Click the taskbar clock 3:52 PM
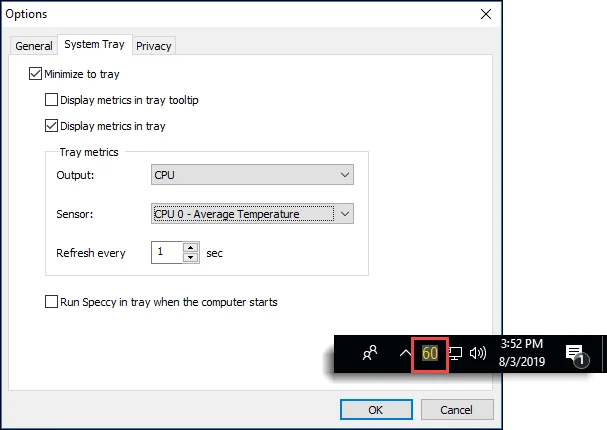This screenshot has height=430, width=607. coord(521,353)
